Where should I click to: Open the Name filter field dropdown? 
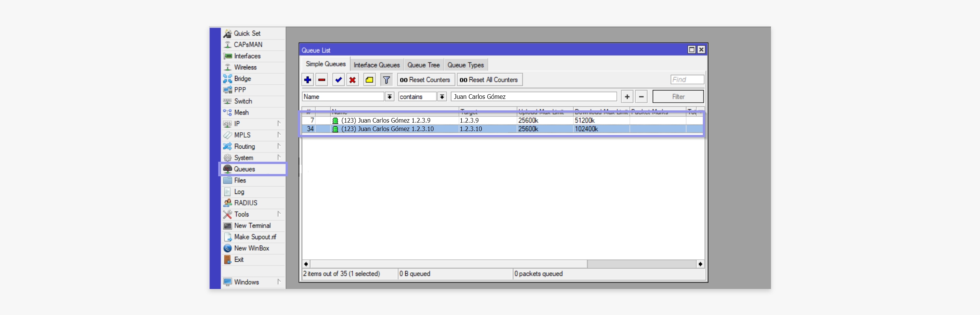tap(389, 97)
